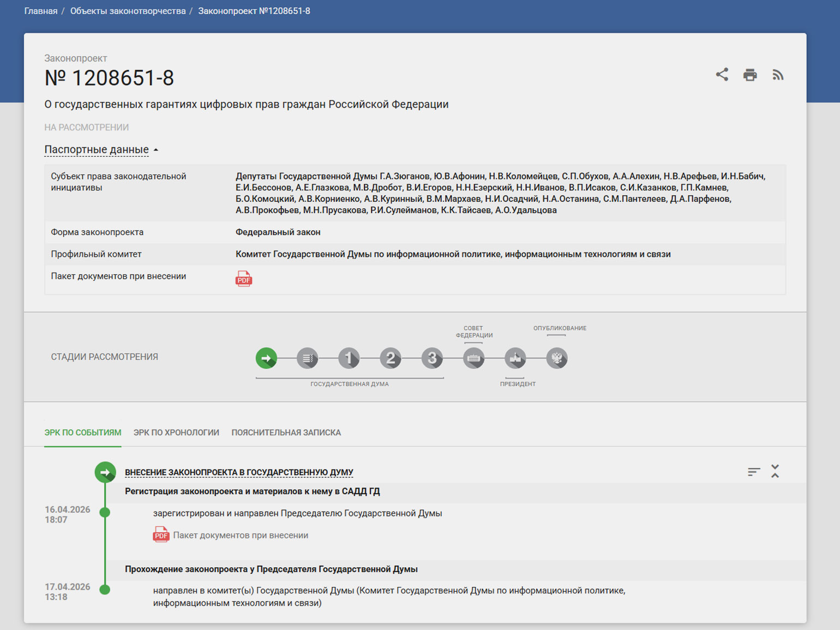Image resolution: width=840 pixels, height=630 pixels.
Task: Select second reading stage circle
Action: [x=391, y=358]
